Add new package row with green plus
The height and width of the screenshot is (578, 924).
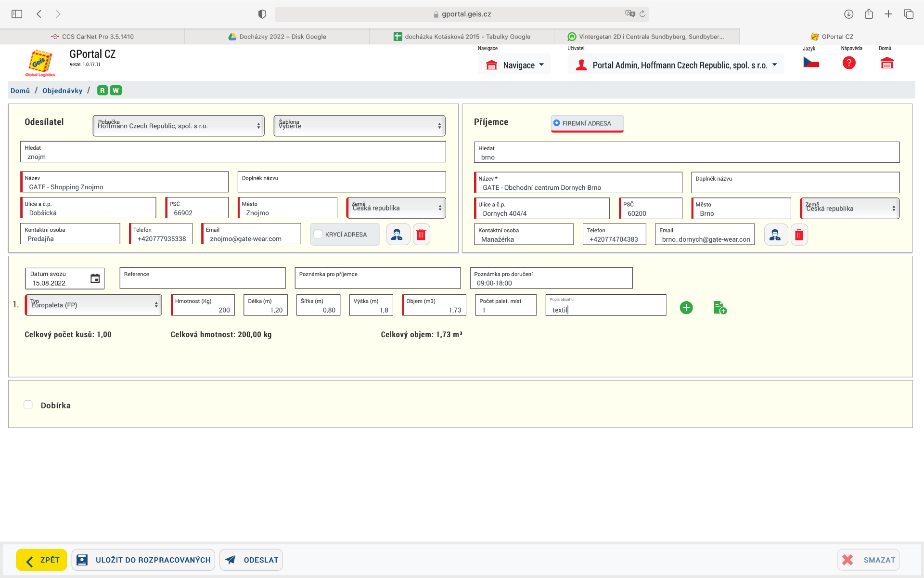click(686, 308)
